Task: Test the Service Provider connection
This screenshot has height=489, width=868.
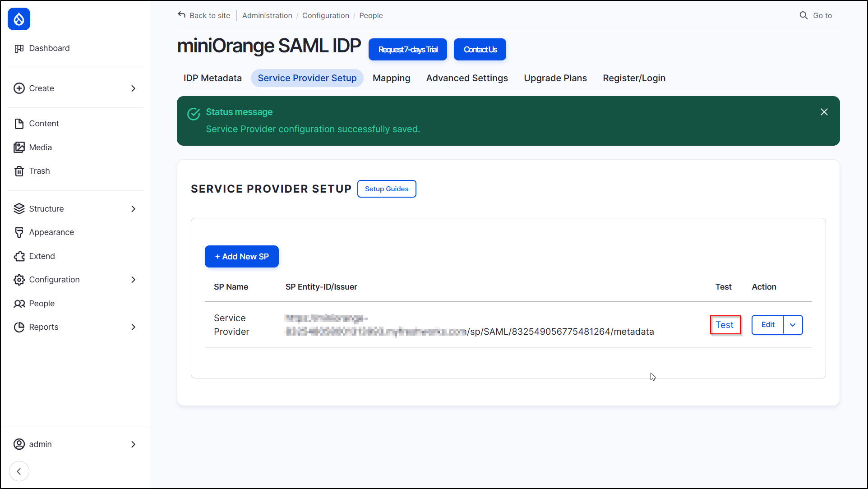Action: pos(725,325)
